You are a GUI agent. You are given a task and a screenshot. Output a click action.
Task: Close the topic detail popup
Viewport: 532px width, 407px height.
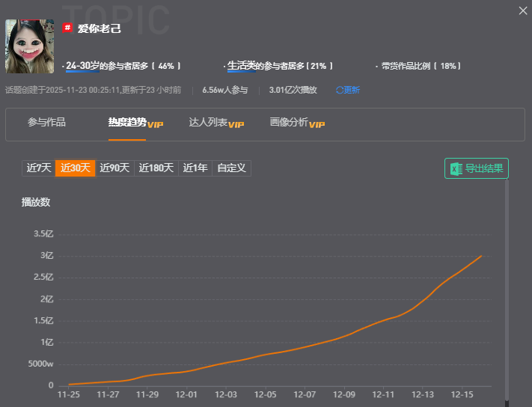click(523, 10)
